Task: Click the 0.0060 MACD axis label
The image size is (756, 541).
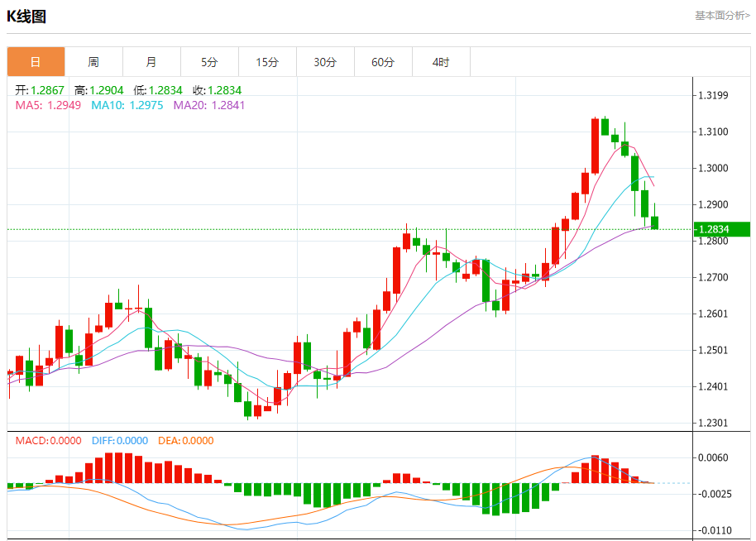Action: 713,457
